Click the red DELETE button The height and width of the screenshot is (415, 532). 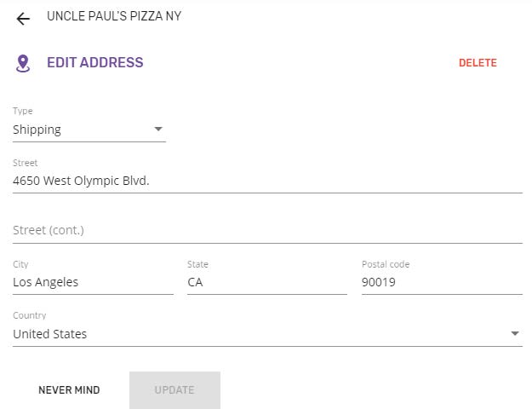click(478, 63)
